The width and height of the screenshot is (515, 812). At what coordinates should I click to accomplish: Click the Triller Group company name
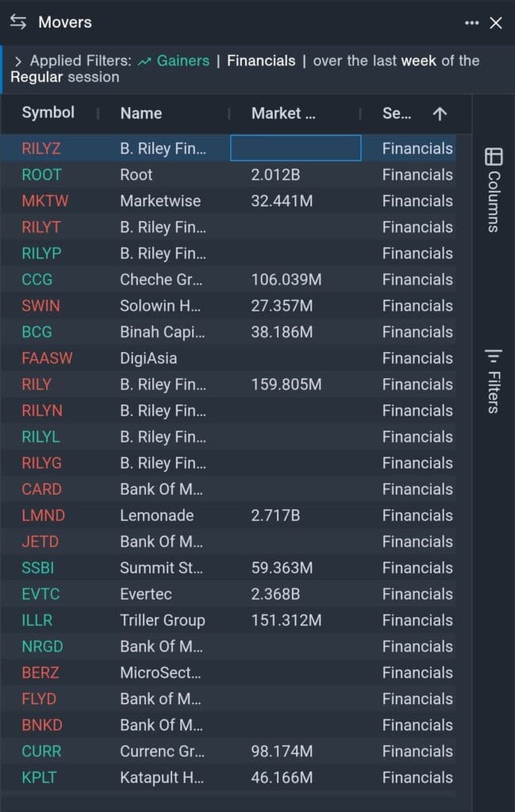pyautogui.click(x=167, y=620)
